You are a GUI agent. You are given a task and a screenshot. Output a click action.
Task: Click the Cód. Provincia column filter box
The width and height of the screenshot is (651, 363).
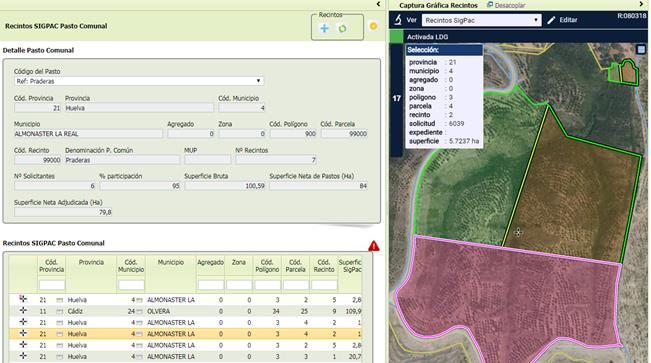pyautogui.click(x=52, y=285)
